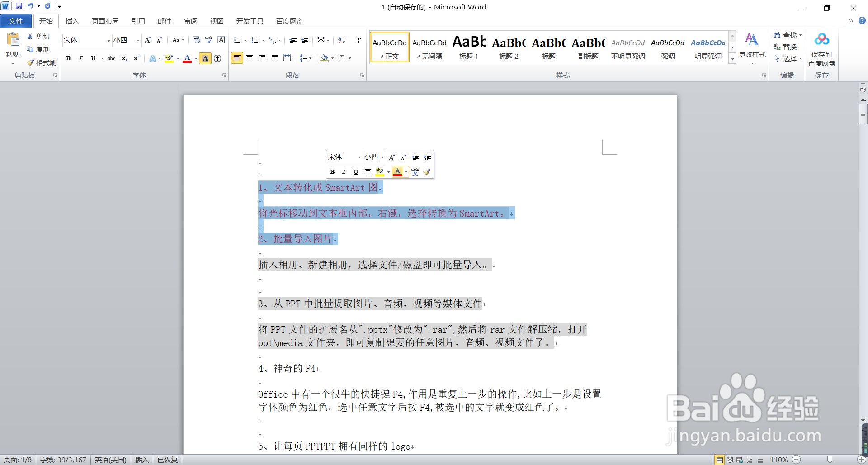Viewport: 868px width, 465px height.
Task: Click the ribbon Decrease Indent icon
Action: (293, 40)
